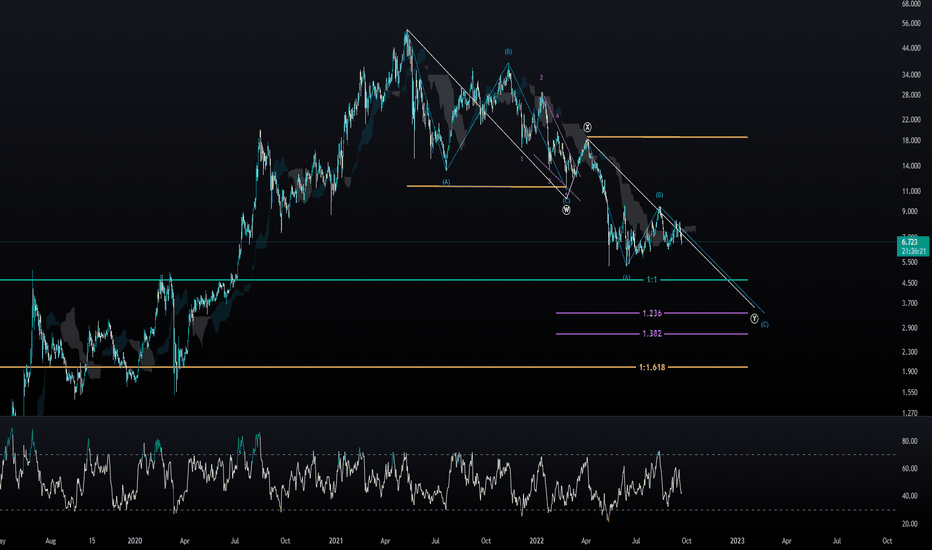Viewport: 932px width, 550px height.
Task: Click the 40.00 oscillator axis label
Action: 909,496
